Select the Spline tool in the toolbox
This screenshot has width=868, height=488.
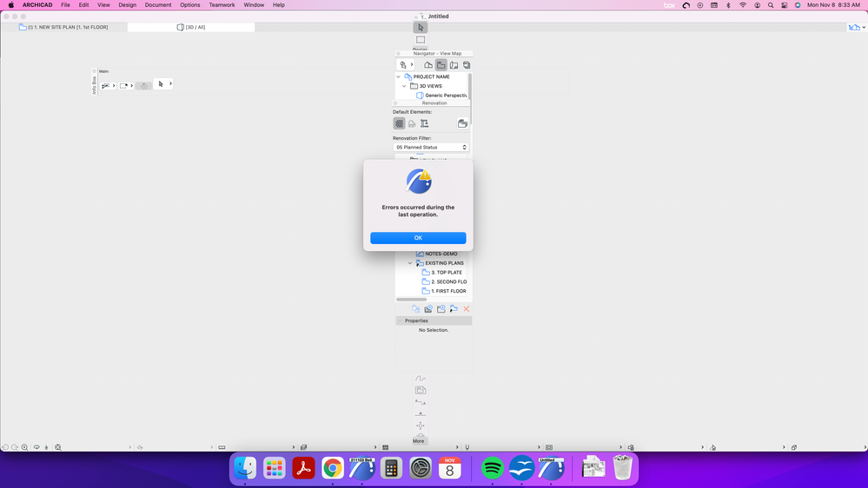click(421, 379)
